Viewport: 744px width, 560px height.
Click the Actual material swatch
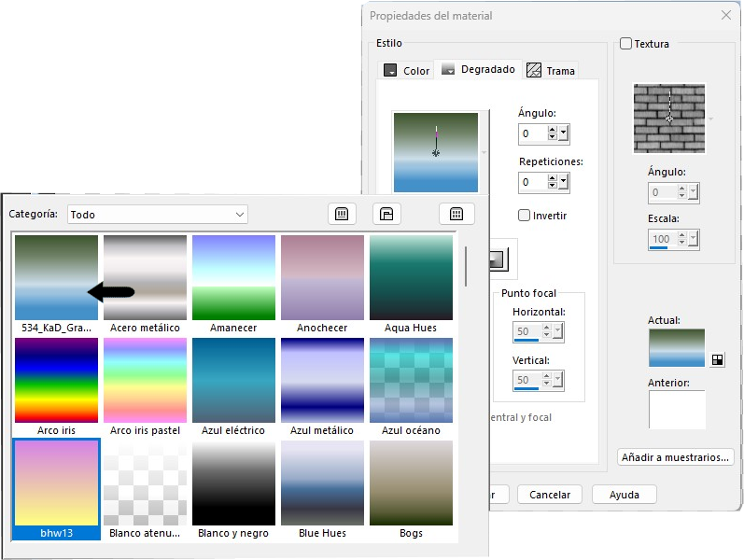pyautogui.click(x=677, y=348)
